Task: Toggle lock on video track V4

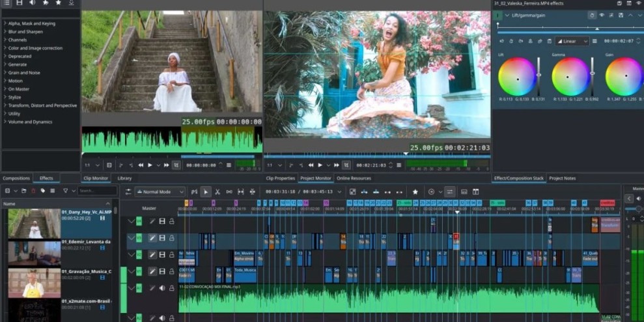Action: (172, 222)
